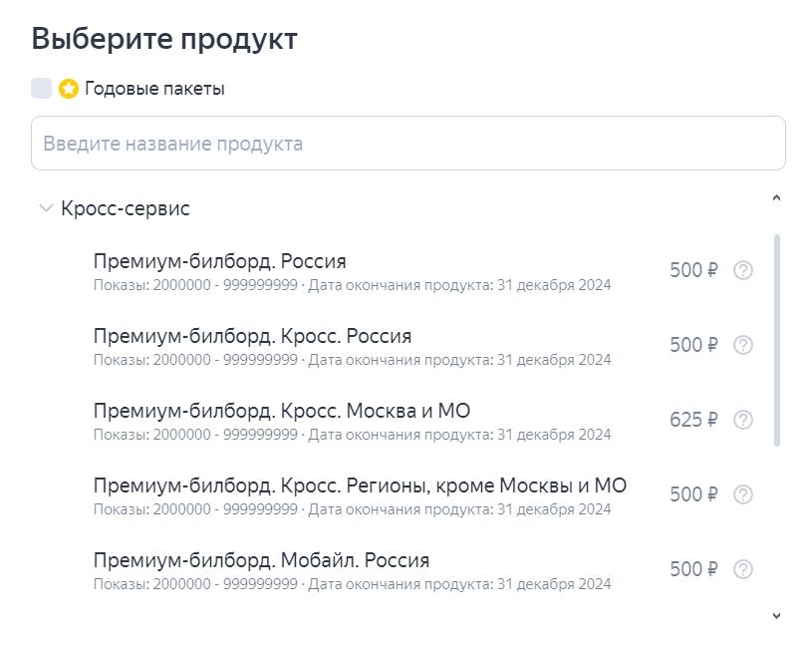This screenshot has width=812, height=645.
Task: Select Премиум-билборд. Мобайл. Россия product
Action: tap(261, 560)
